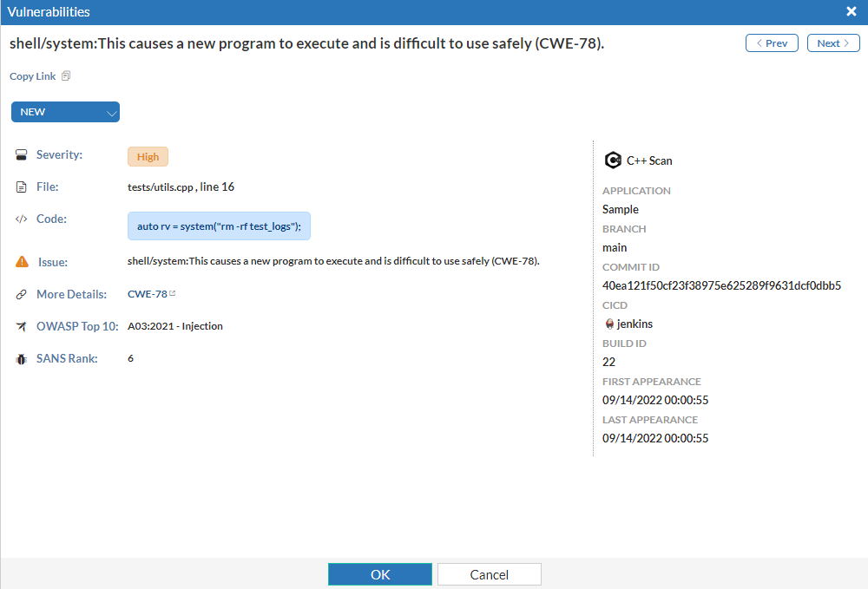Click the jenkins CICD label

(x=635, y=324)
